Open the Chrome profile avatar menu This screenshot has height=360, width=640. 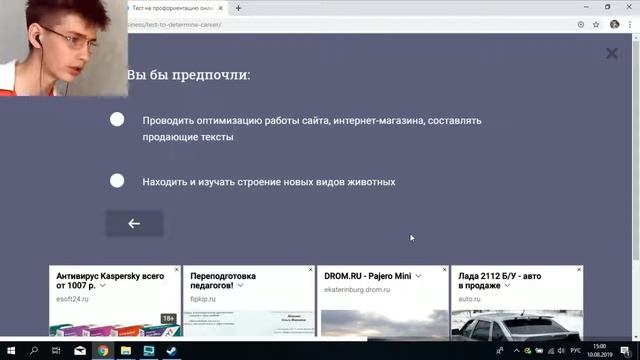tap(614, 24)
